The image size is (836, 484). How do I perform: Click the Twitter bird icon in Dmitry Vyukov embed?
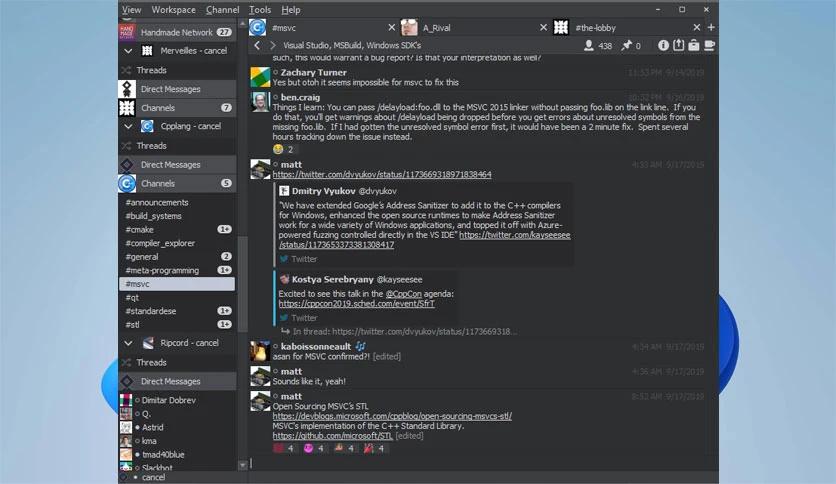[284, 259]
